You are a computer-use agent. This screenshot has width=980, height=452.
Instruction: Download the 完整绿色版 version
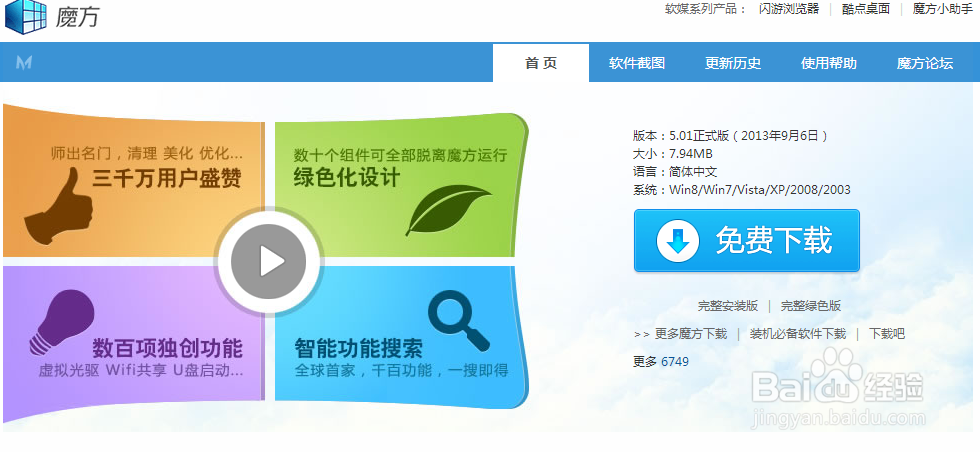tap(811, 306)
